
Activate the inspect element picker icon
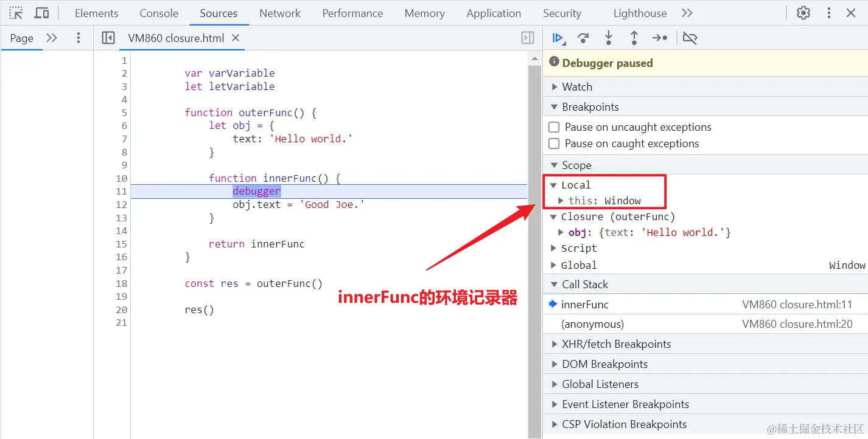16,13
